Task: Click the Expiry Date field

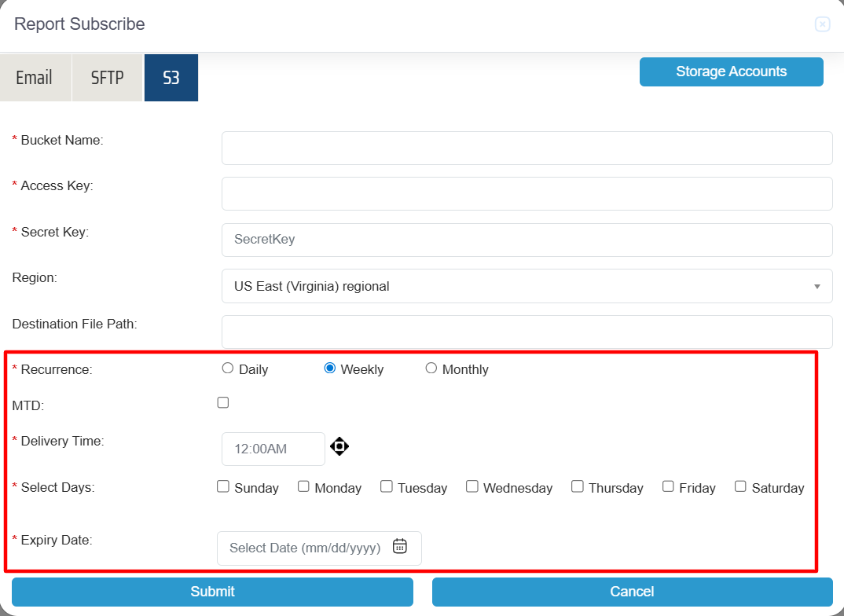Action: 319,548
